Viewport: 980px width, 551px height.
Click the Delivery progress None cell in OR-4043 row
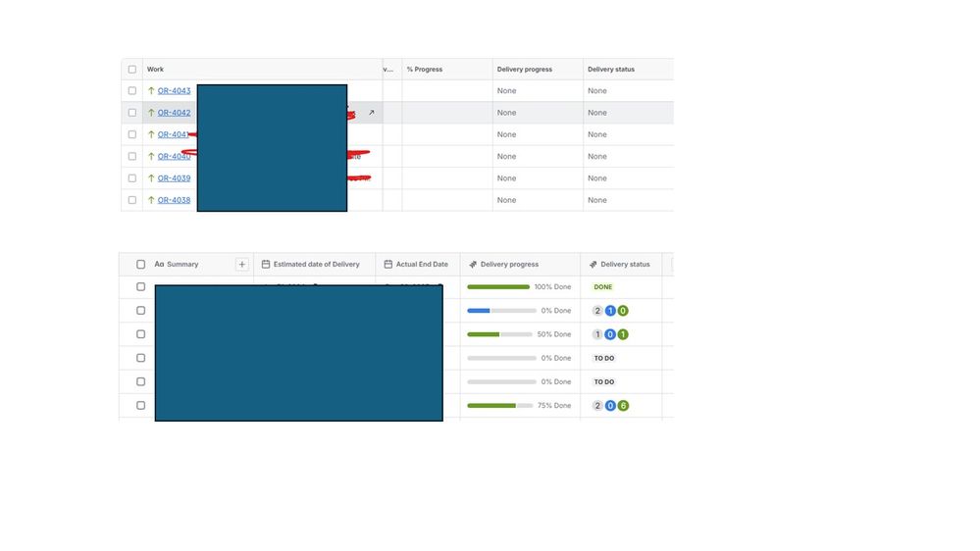(x=538, y=90)
